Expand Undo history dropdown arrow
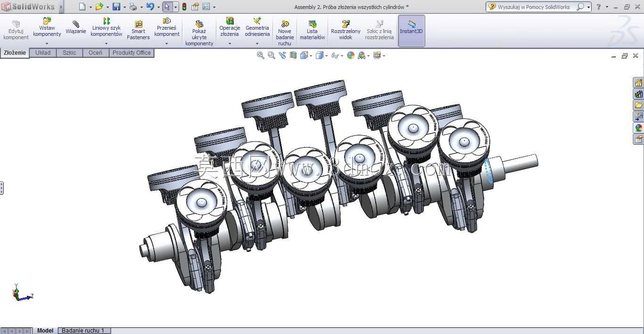 [158, 7]
